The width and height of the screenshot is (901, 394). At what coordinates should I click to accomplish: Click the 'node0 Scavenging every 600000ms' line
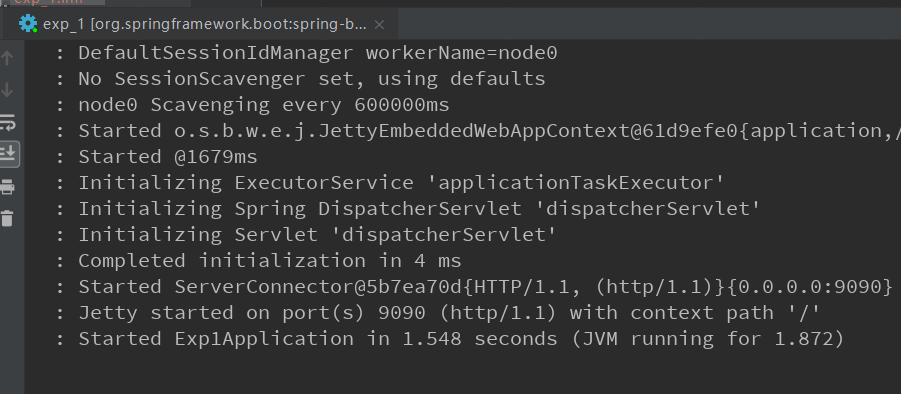click(x=252, y=105)
